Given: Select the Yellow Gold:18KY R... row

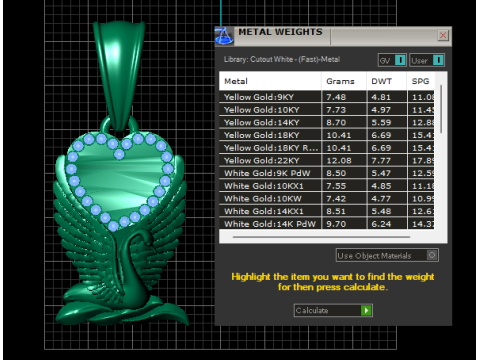Looking at the screenshot, I should tap(327, 148).
